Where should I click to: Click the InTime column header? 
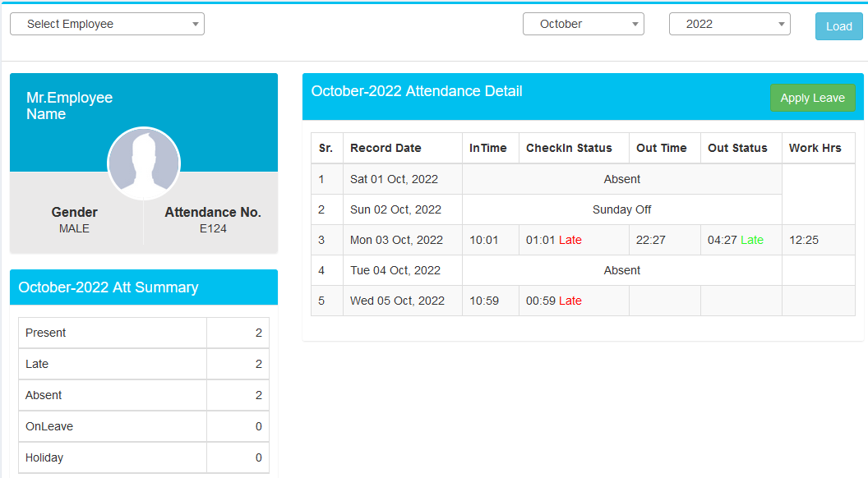tap(487, 148)
